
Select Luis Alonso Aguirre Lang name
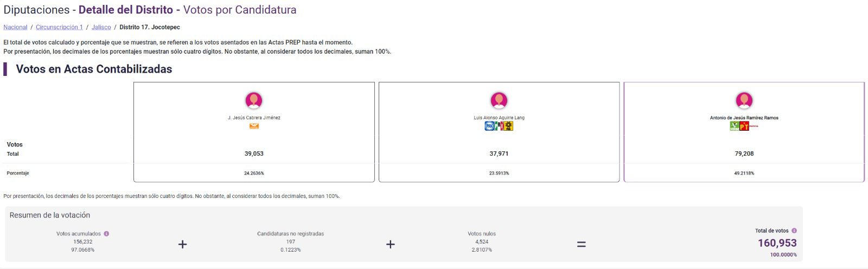pyautogui.click(x=499, y=118)
